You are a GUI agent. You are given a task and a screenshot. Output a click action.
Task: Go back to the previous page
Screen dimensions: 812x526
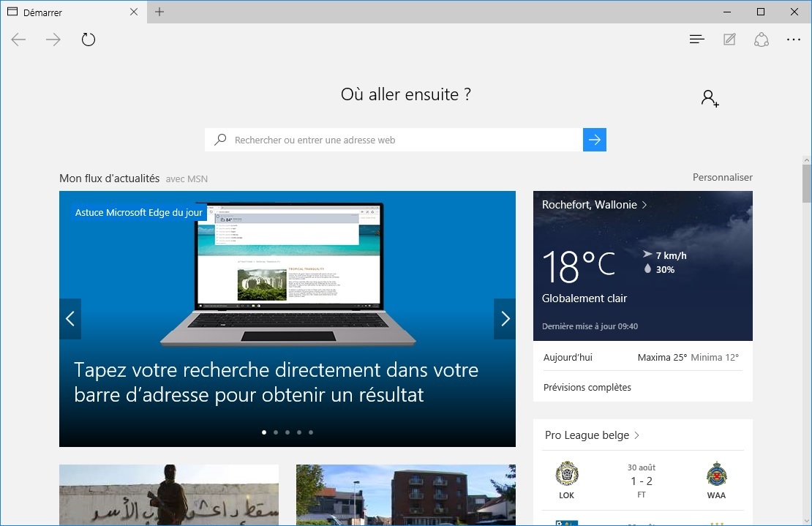click(18, 40)
